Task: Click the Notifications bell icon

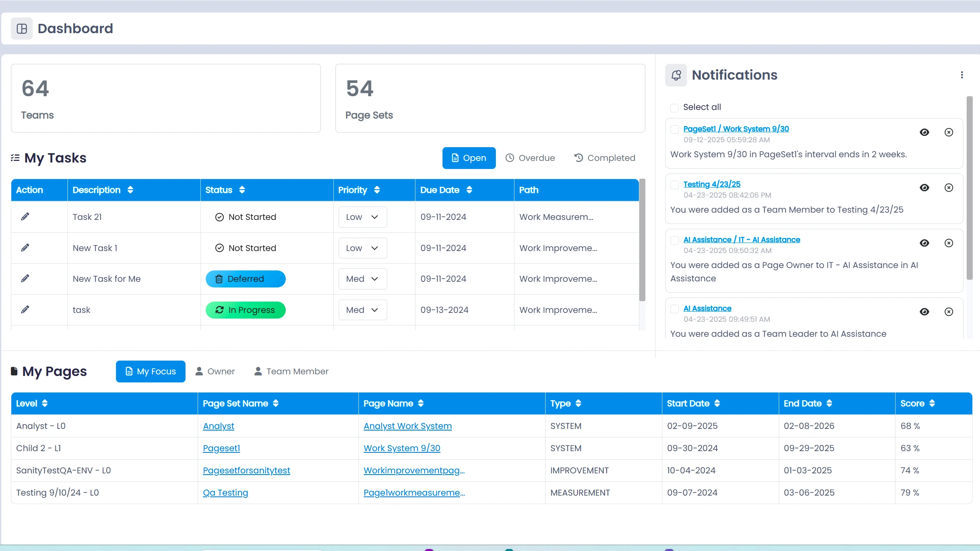Action: click(676, 75)
